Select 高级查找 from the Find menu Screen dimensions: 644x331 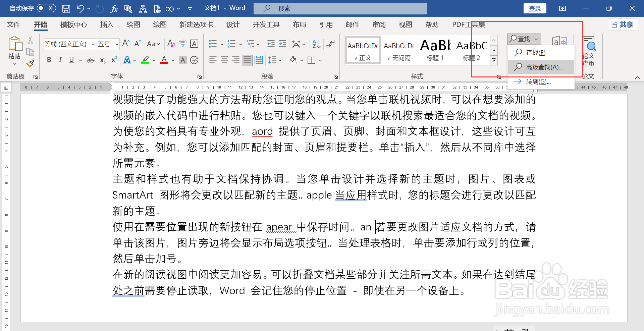point(541,67)
